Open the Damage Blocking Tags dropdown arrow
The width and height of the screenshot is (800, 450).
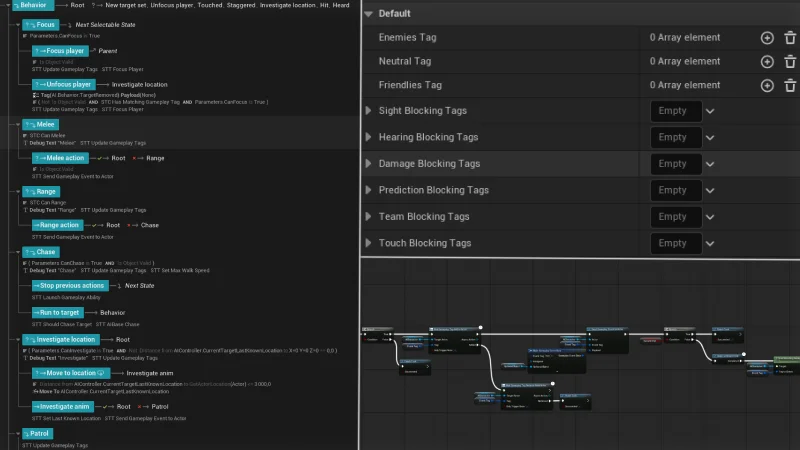click(x=710, y=164)
